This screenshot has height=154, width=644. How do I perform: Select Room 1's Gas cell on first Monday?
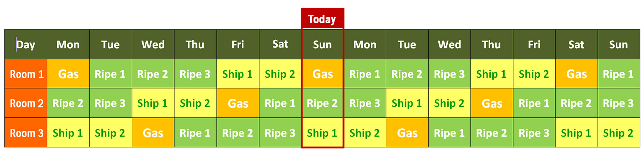[x=68, y=74]
